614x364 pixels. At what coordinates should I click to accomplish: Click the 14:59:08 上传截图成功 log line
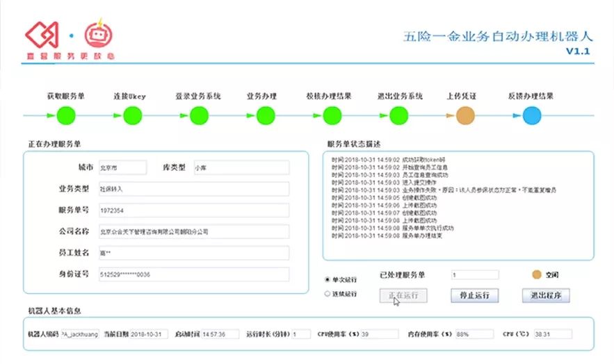pyautogui.click(x=384, y=220)
